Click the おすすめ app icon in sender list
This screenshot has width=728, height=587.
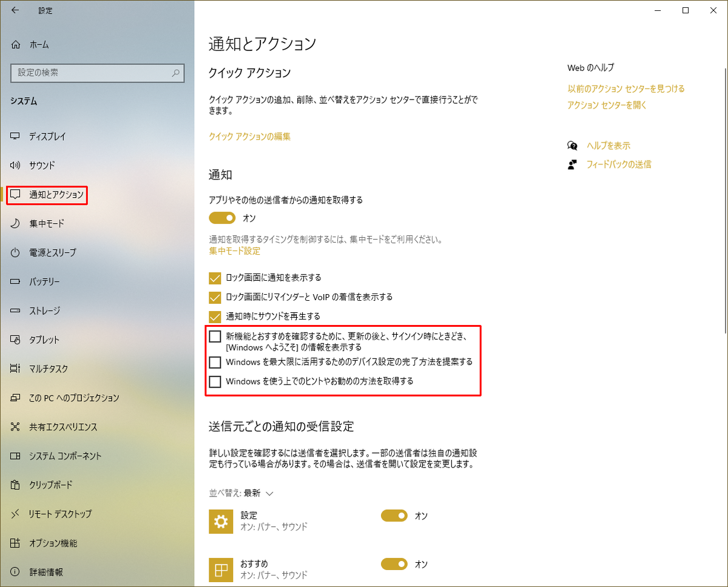[221, 569]
